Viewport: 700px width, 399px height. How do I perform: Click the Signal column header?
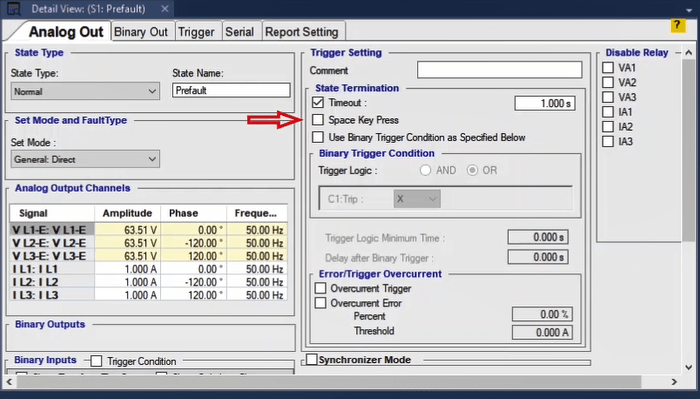52,213
